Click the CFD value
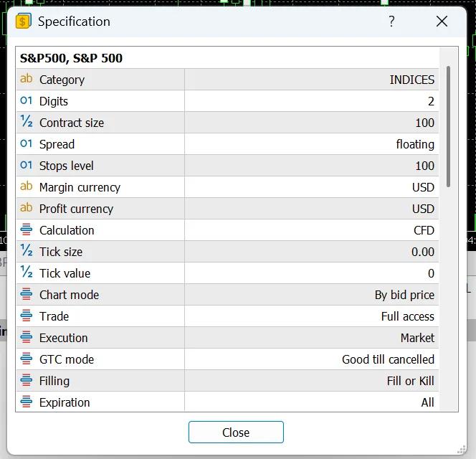Image resolution: width=476 pixels, height=459 pixels. [424, 230]
